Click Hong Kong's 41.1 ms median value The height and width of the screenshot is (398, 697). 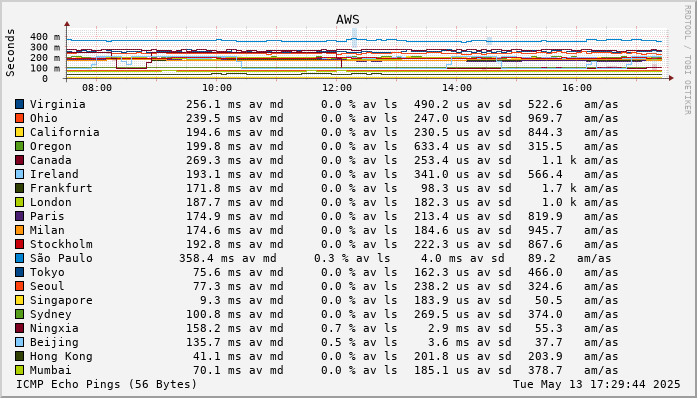[217, 357]
